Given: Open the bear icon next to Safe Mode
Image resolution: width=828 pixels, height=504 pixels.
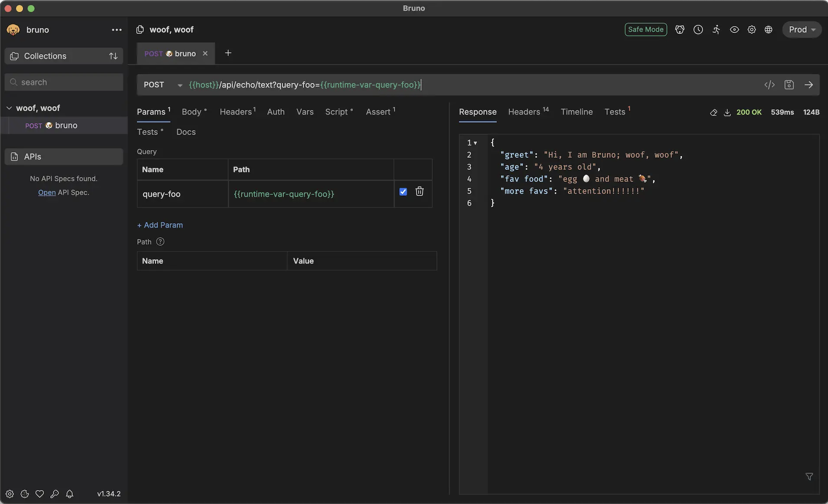Looking at the screenshot, I should tap(680, 30).
